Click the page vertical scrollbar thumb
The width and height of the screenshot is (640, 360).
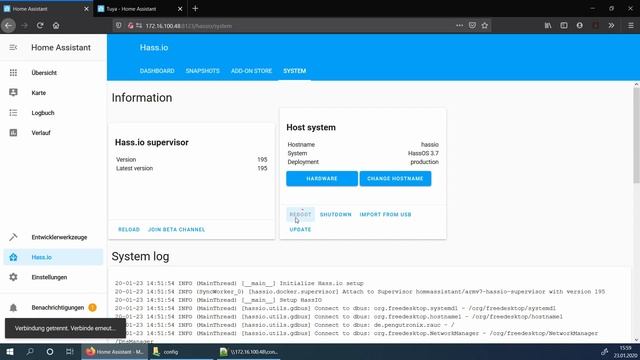[x=636, y=135]
